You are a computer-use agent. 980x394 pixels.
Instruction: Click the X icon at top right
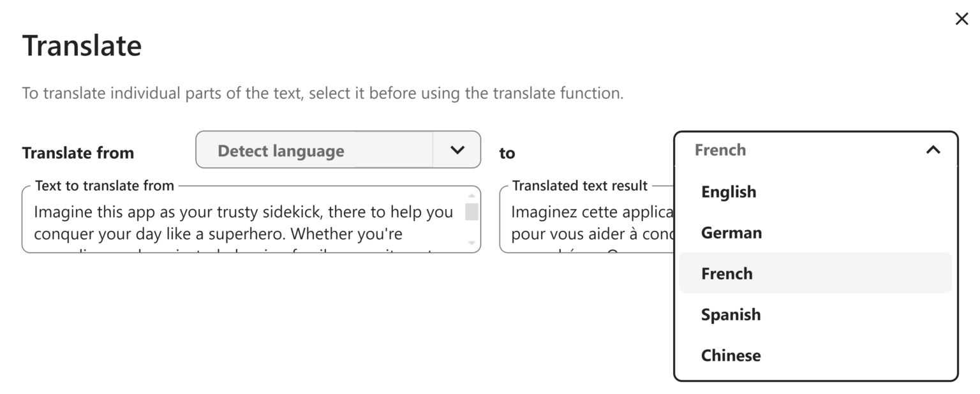[961, 18]
